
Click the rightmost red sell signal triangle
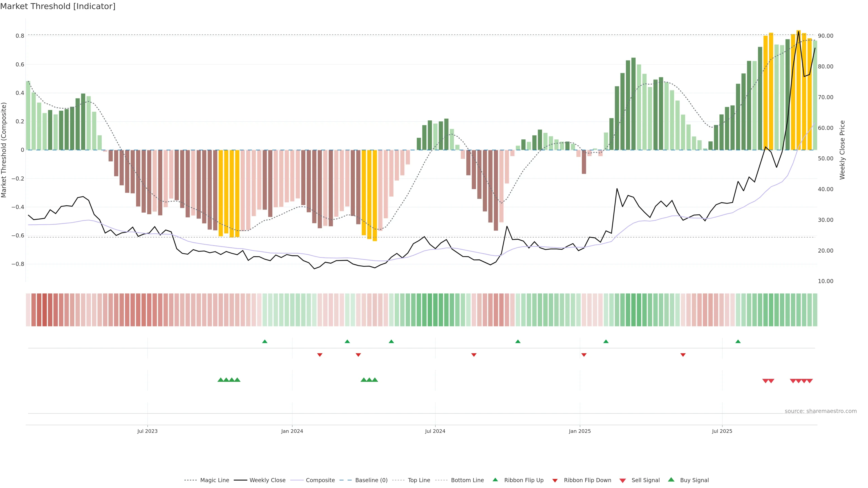(810, 381)
